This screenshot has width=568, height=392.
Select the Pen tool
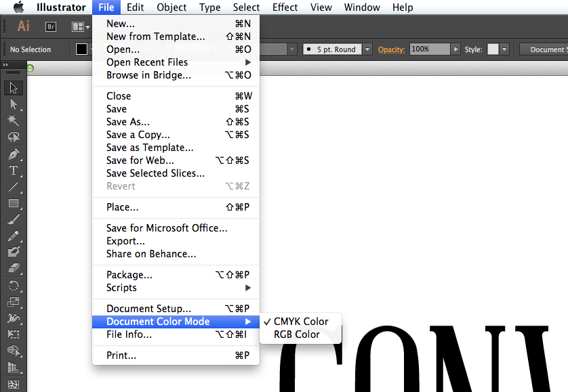(14, 154)
